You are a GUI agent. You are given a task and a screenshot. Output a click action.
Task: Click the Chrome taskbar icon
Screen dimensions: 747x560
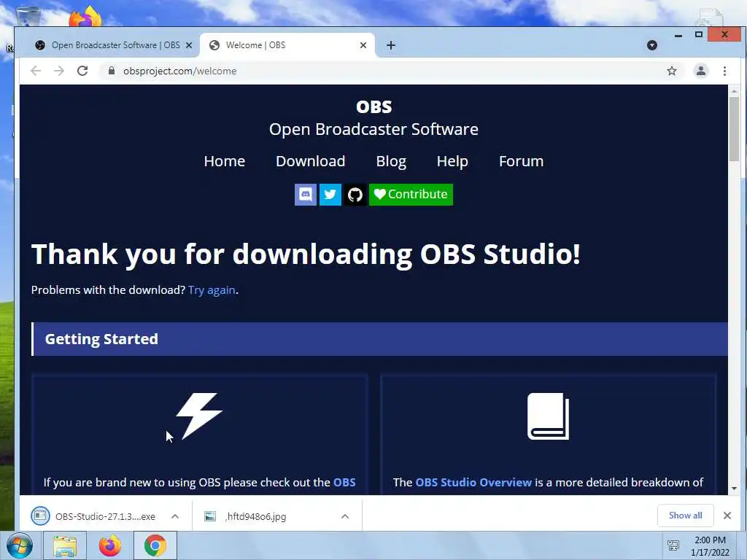[x=155, y=545]
